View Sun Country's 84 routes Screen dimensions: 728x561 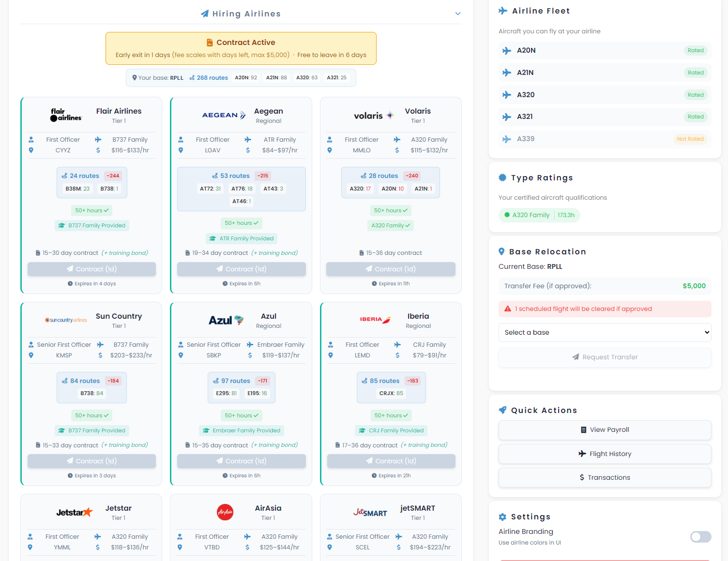[x=81, y=381]
